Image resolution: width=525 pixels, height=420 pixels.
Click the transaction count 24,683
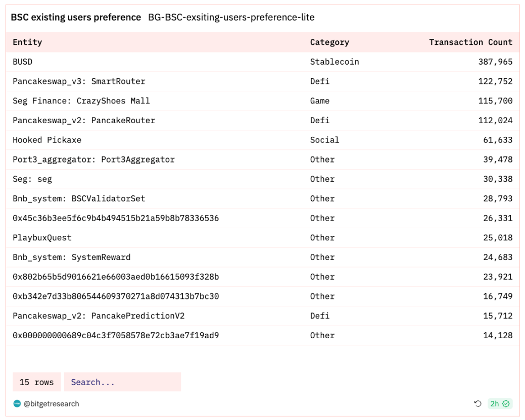tap(498, 257)
